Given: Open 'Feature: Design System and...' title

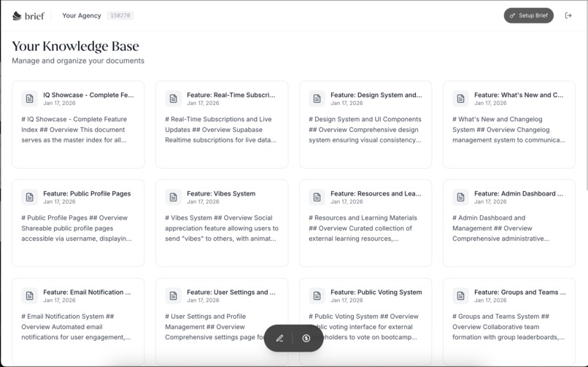Looking at the screenshot, I should pyautogui.click(x=376, y=95).
